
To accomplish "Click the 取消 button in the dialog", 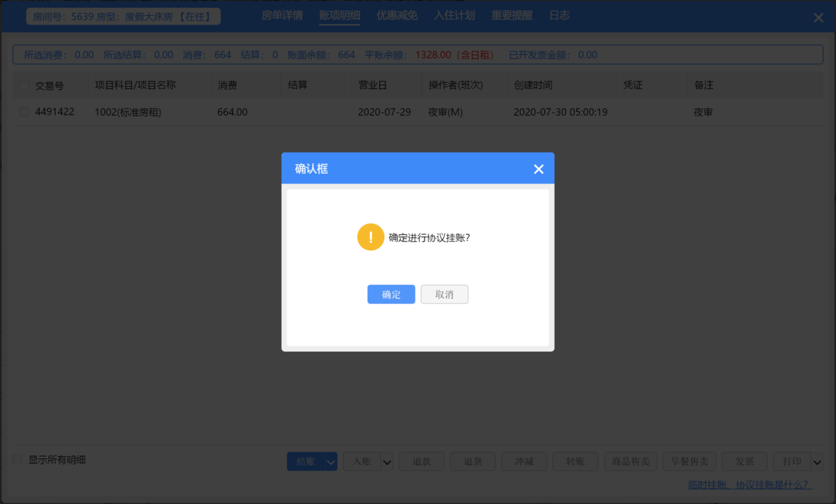I will pyautogui.click(x=444, y=295).
